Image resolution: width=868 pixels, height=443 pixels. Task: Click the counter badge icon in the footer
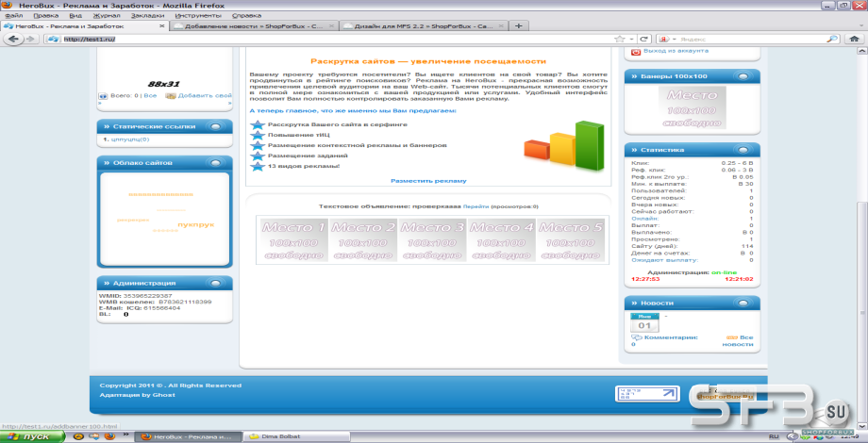647,394
